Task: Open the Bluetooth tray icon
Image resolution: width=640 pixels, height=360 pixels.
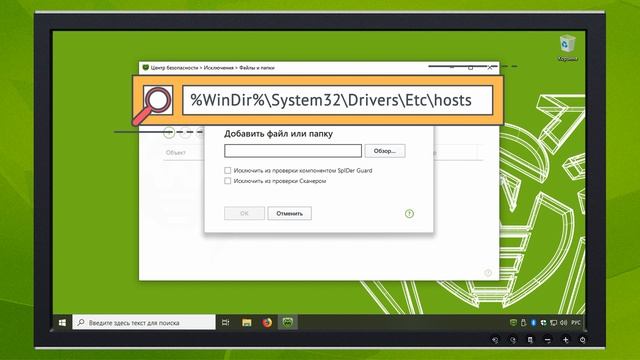Action: [x=533, y=322]
